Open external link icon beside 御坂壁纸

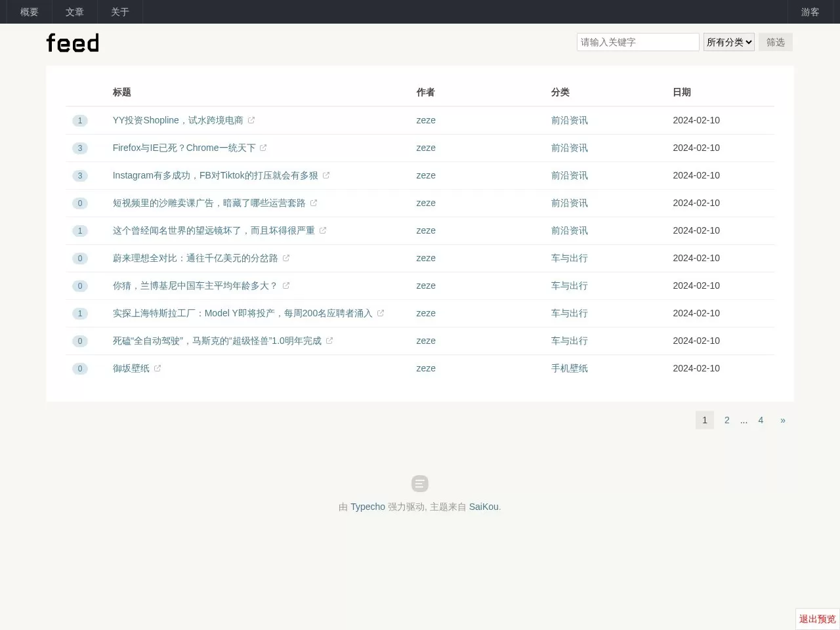pyautogui.click(x=157, y=369)
